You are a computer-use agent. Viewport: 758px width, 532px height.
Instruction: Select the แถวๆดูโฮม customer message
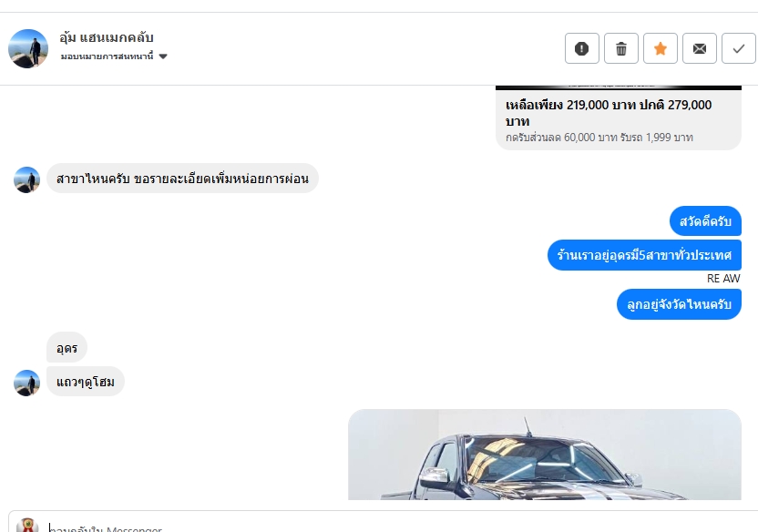[86, 382]
